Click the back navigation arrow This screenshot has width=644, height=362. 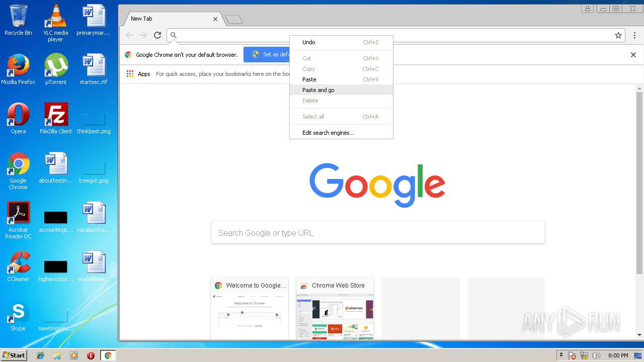pos(129,35)
